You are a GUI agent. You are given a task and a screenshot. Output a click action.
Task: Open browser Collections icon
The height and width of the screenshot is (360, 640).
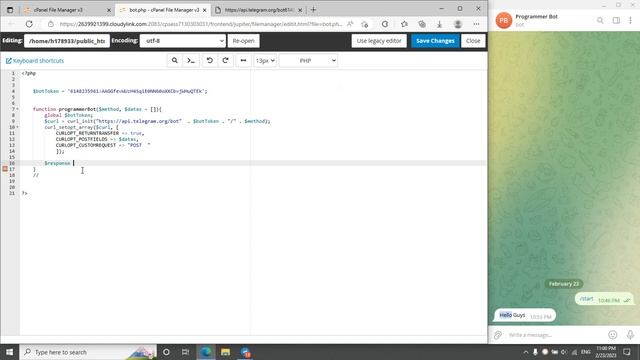(422, 24)
